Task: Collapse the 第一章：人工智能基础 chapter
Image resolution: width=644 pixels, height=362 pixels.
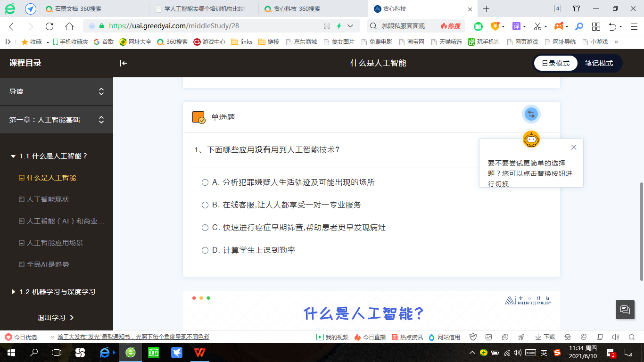Action: point(101,120)
